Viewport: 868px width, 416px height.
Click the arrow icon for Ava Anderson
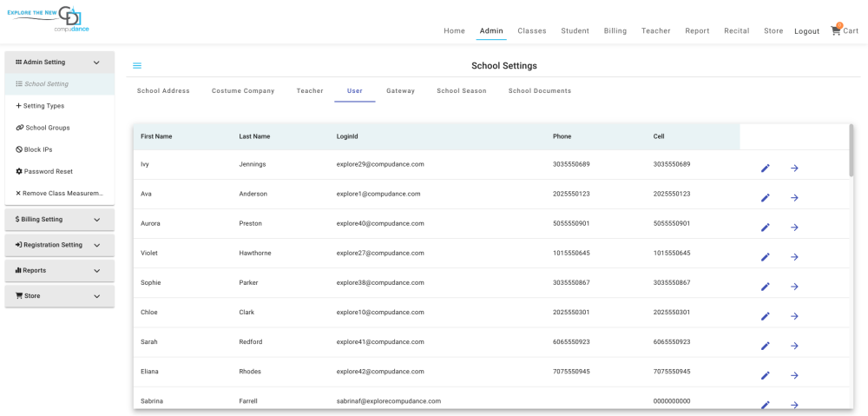click(x=794, y=197)
